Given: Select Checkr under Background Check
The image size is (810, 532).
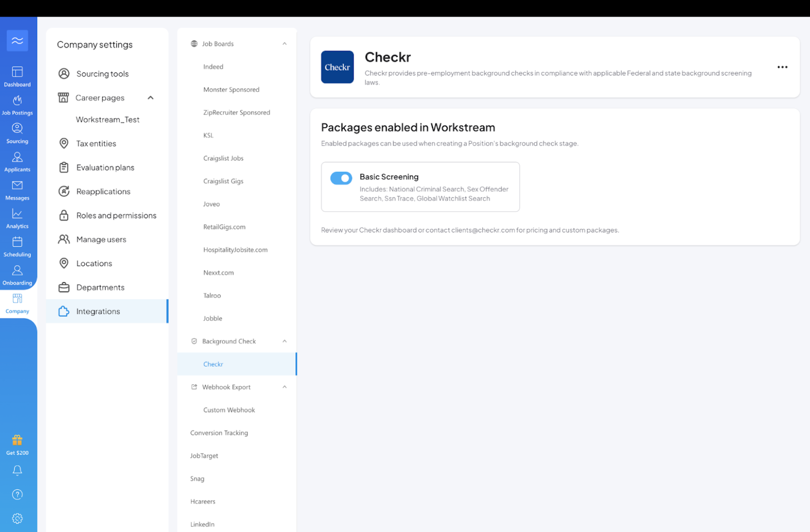Looking at the screenshot, I should click(237, 364).
